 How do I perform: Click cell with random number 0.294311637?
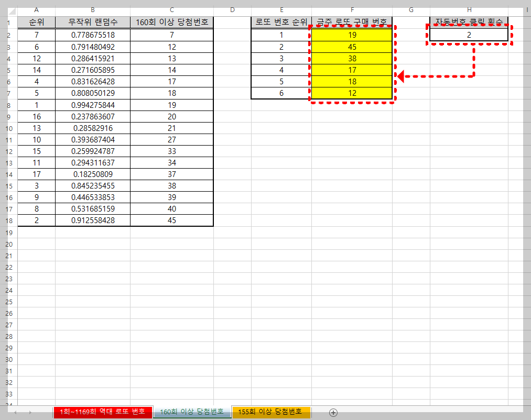pos(93,162)
